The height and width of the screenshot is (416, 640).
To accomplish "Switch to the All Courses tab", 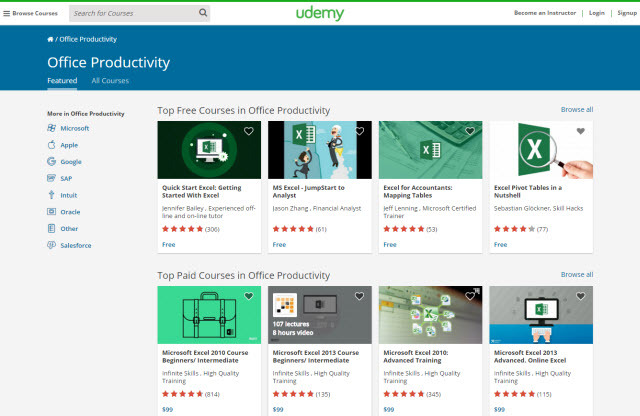I will tap(110, 80).
